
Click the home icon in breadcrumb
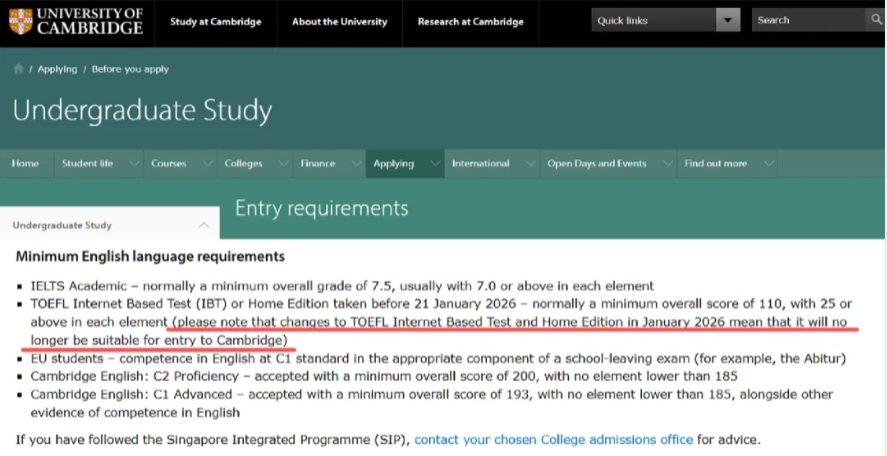(18, 69)
